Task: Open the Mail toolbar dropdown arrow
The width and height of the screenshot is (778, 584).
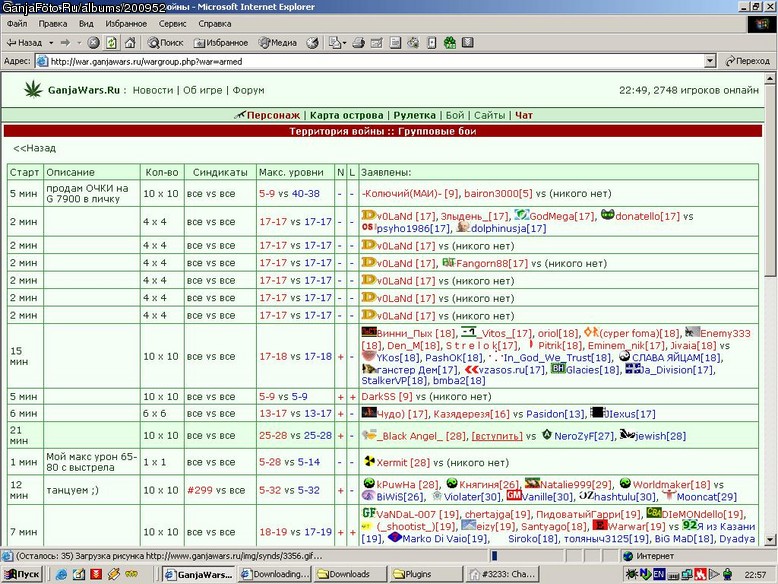Action: click(x=344, y=43)
